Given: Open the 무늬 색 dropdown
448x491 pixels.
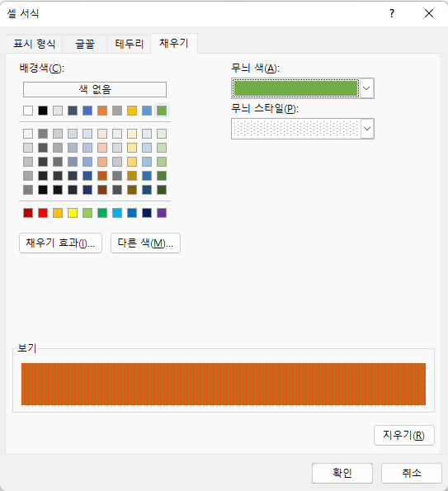Looking at the screenshot, I should click(x=366, y=88).
